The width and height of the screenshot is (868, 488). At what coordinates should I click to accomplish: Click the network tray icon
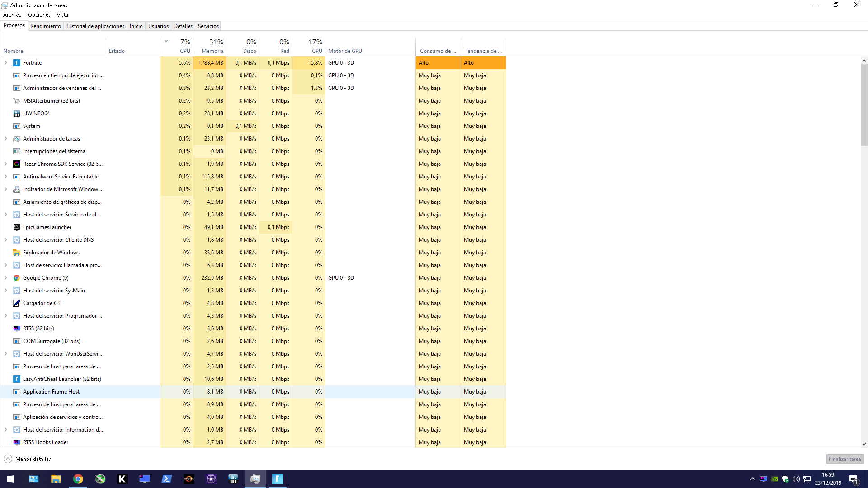[807, 479]
